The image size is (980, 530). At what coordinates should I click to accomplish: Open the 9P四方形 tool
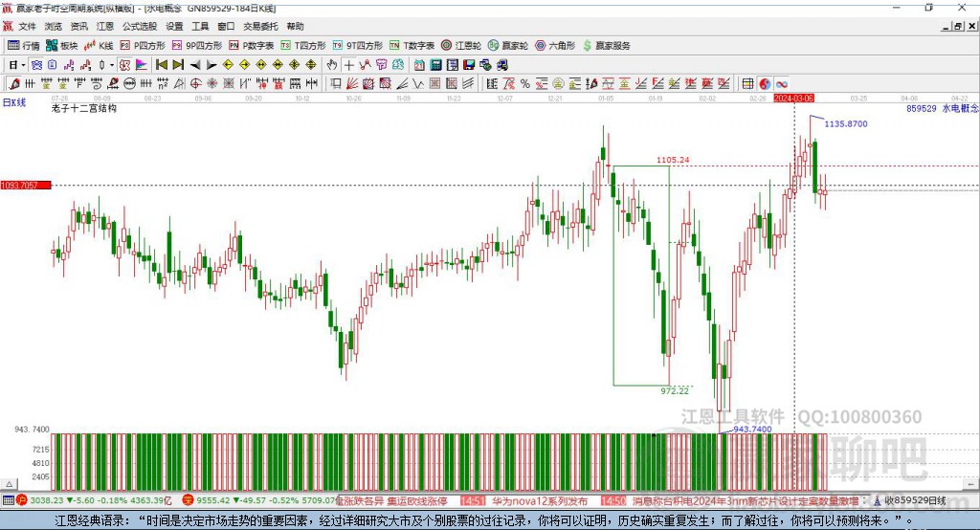coord(197,46)
